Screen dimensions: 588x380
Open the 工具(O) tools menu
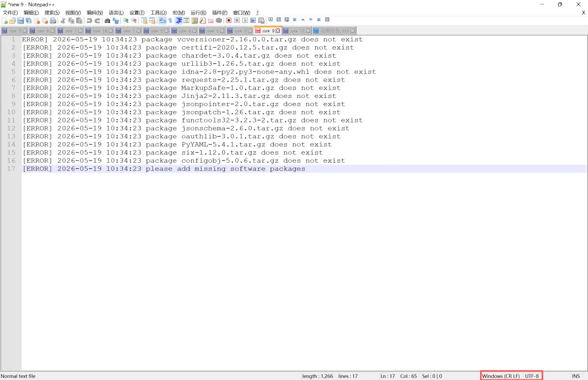(x=158, y=13)
